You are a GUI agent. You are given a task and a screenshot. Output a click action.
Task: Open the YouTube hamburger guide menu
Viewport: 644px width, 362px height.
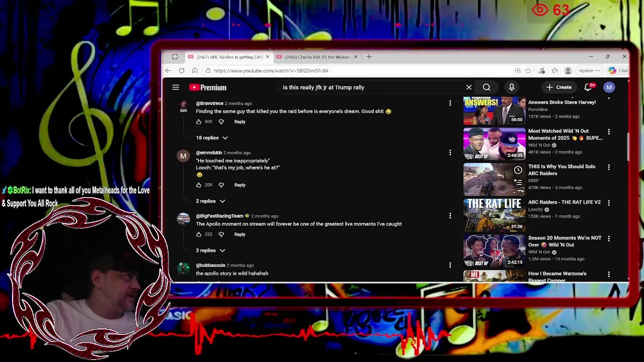click(x=176, y=87)
